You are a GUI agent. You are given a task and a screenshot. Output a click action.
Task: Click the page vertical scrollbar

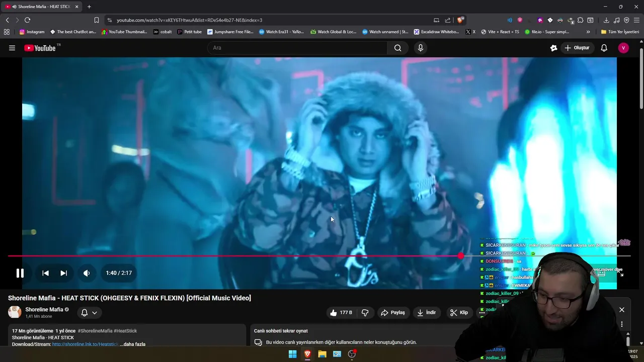(x=641, y=78)
